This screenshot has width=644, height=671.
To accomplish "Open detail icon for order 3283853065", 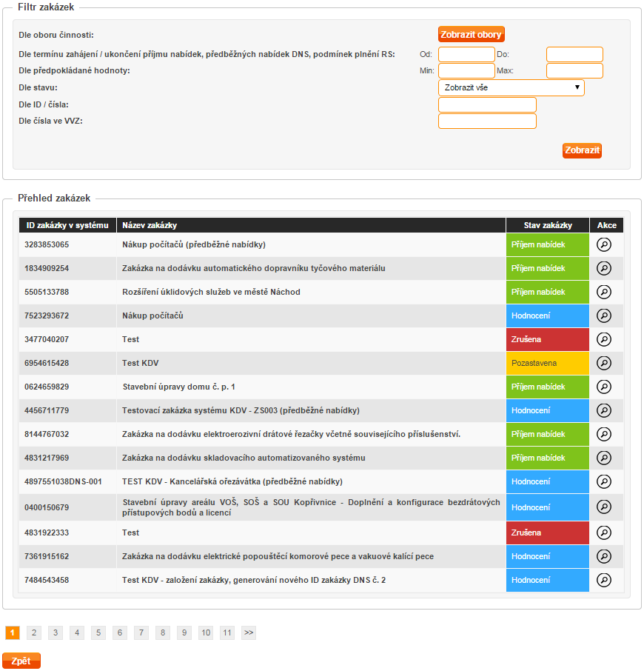I will [603, 244].
